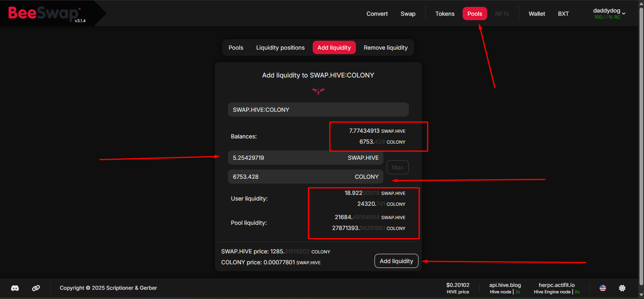Screen dimensions: 644x299
Task: Click the SWAP.HIVE:COLONY pool field
Action: (318, 110)
